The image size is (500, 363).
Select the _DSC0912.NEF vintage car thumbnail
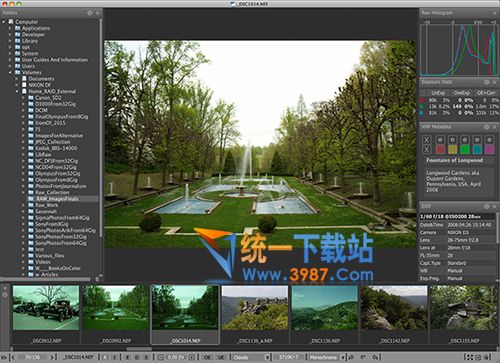pos(46,308)
